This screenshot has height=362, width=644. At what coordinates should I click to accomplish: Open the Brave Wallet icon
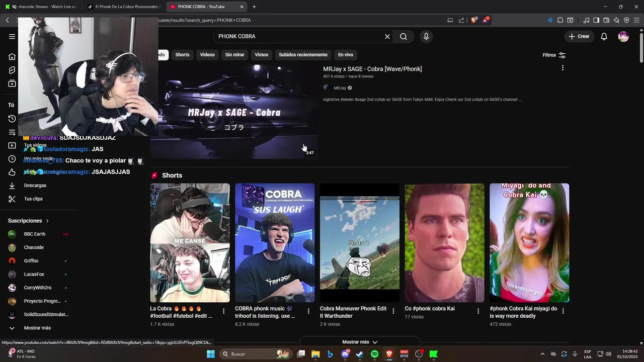pyautogui.click(x=606, y=20)
